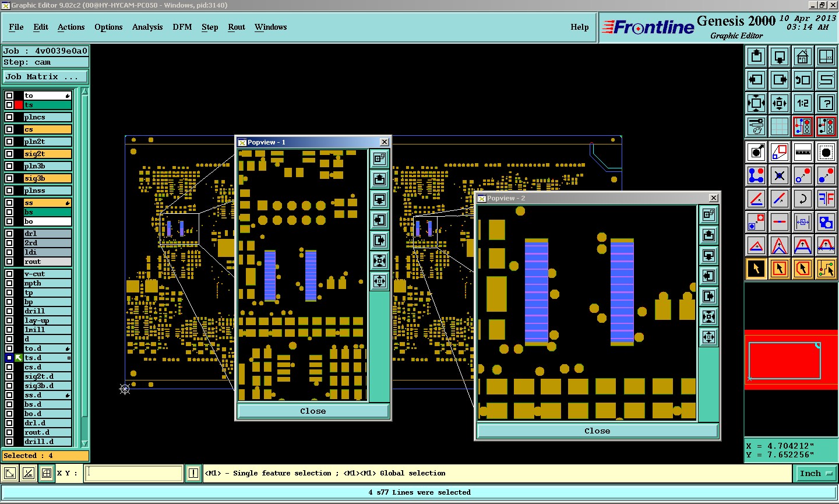
Task: Open the question mark help icon
Action: (826, 103)
